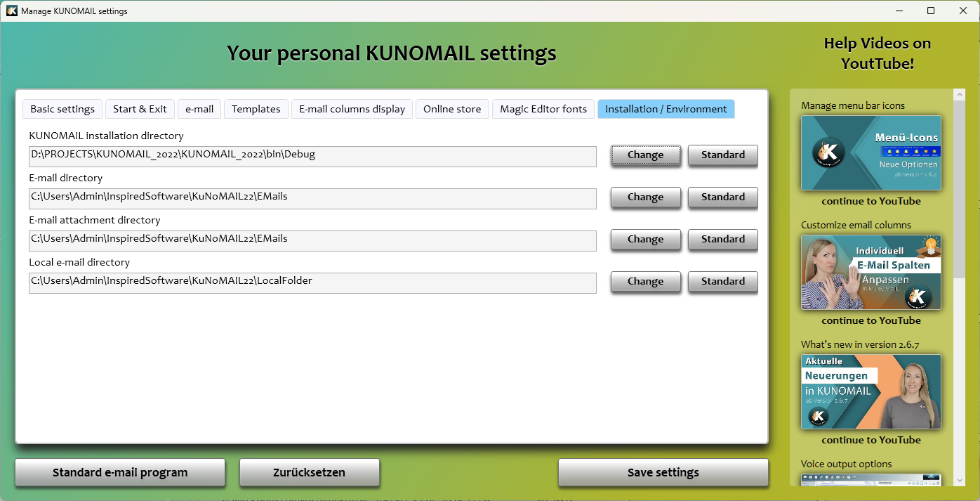Select the Templates tab
Viewport: 980px width, 501px height.
coord(256,109)
